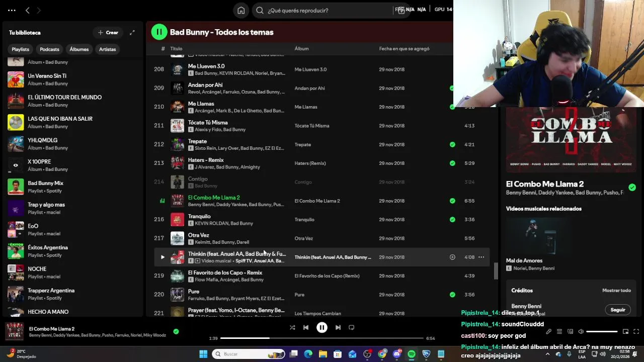644x362 pixels.
Task: Toggle repeat mode
Action: pos(352,327)
